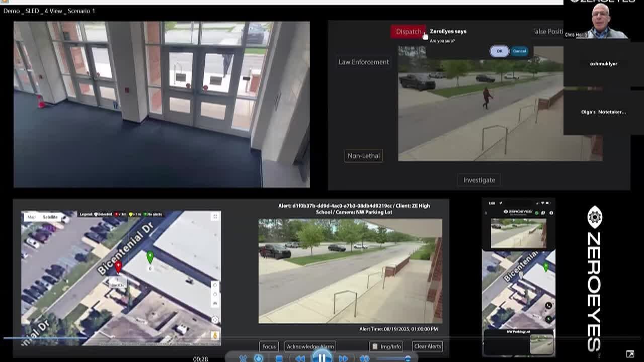This screenshot has height=362, width=644.
Task: Tap the green status icon in mobile header
Action: coord(536,213)
